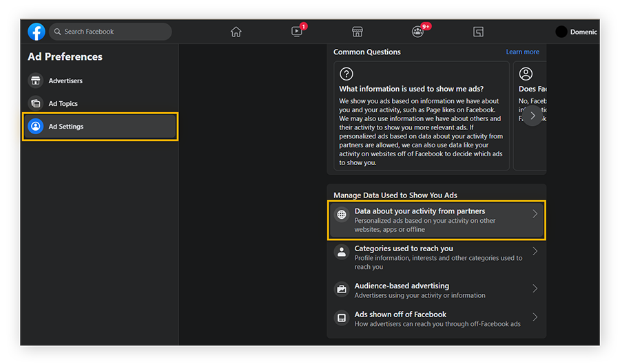Click the Ad Topics sidebar icon
620x364 pixels.
coord(35,104)
